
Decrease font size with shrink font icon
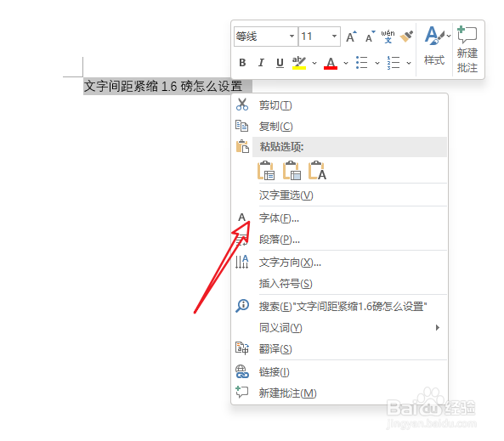(370, 37)
